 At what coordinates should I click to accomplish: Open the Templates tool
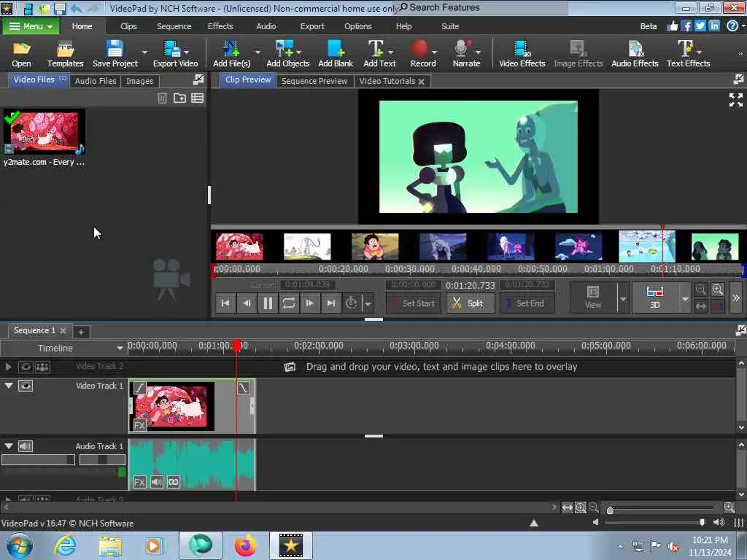tap(65, 54)
